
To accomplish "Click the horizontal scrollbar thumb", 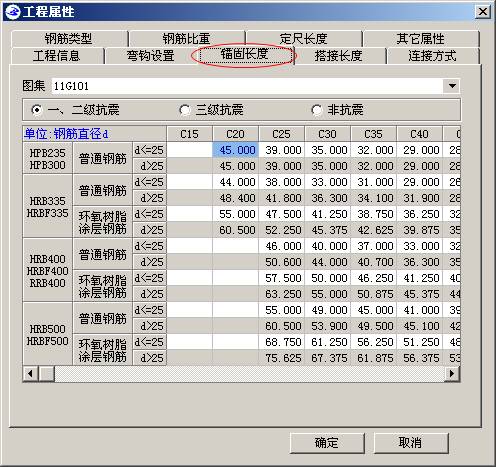I will (x=46, y=373).
